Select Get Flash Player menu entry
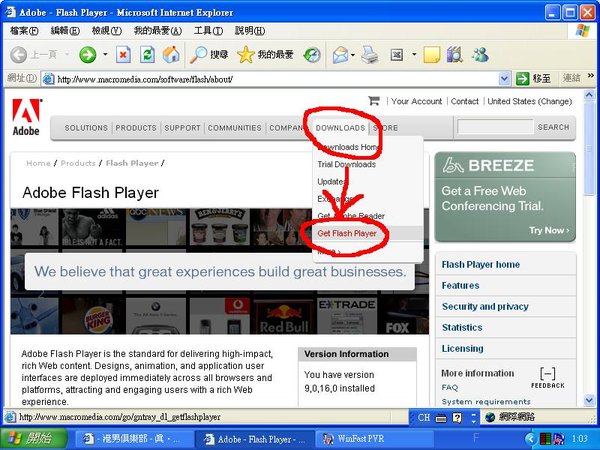 [x=347, y=233]
